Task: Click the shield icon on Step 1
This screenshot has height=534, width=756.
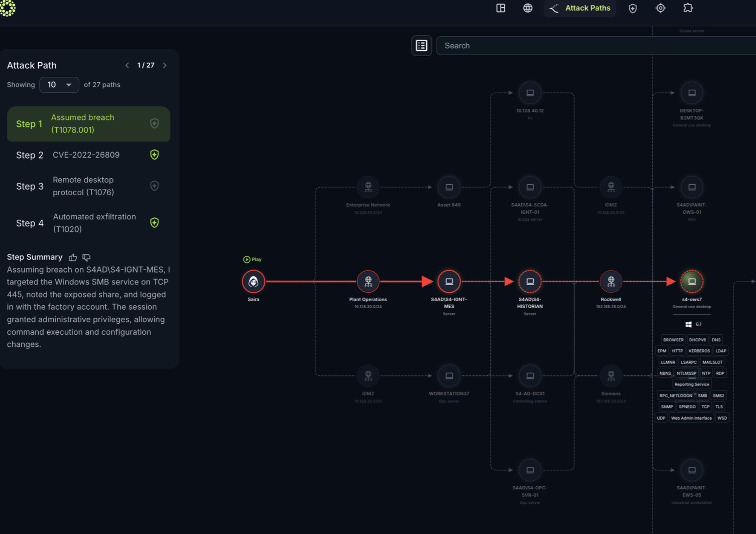Action: pyautogui.click(x=154, y=123)
